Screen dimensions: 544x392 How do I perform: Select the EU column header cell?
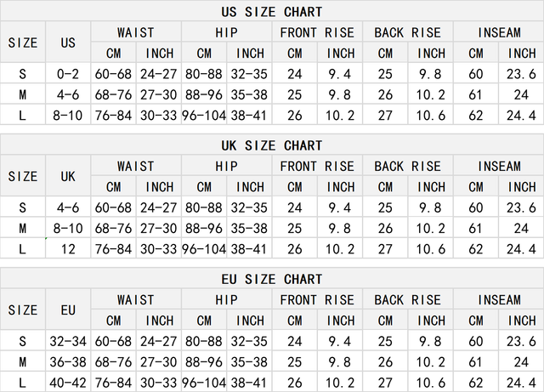68,310
